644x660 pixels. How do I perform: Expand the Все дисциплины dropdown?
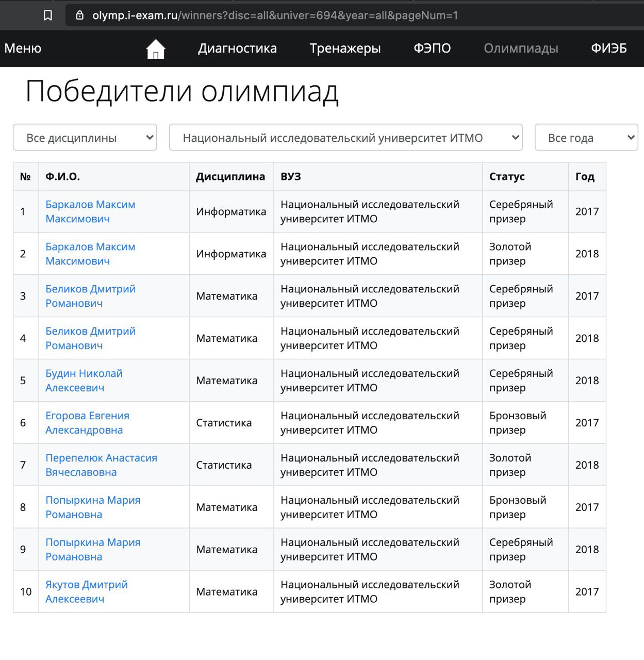pyautogui.click(x=85, y=138)
